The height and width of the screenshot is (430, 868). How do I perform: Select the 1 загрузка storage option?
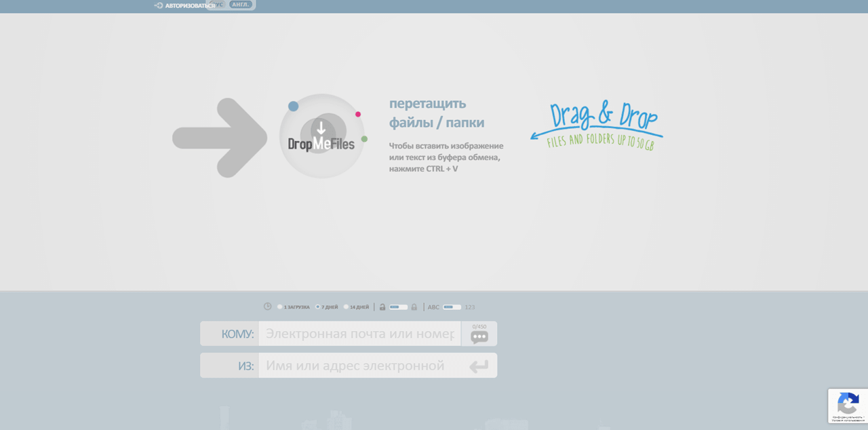click(293, 307)
